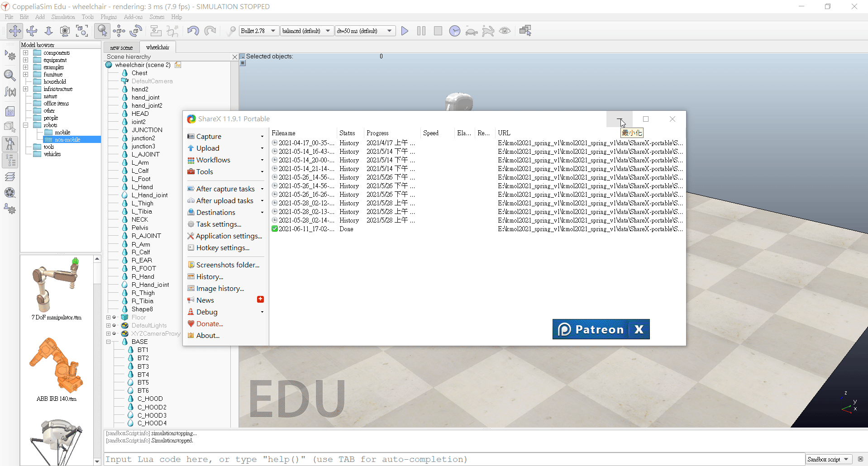The image size is (868, 466).
Task: Dismiss the Patreon banner with X
Action: [x=639, y=329]
